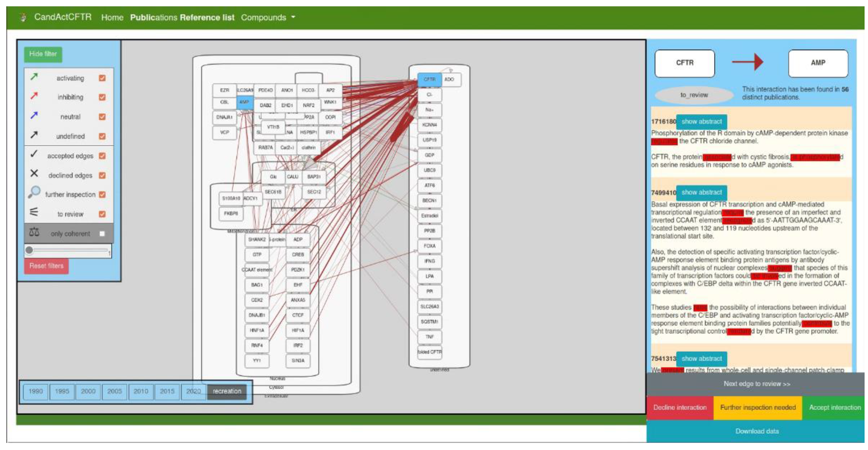Click the filter threshold slider handle
The width and height of the screenshot is (868, 450).
[29, 250]
